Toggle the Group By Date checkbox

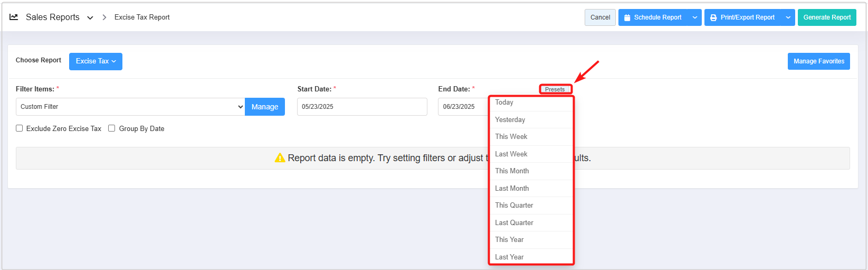point(112,128)
